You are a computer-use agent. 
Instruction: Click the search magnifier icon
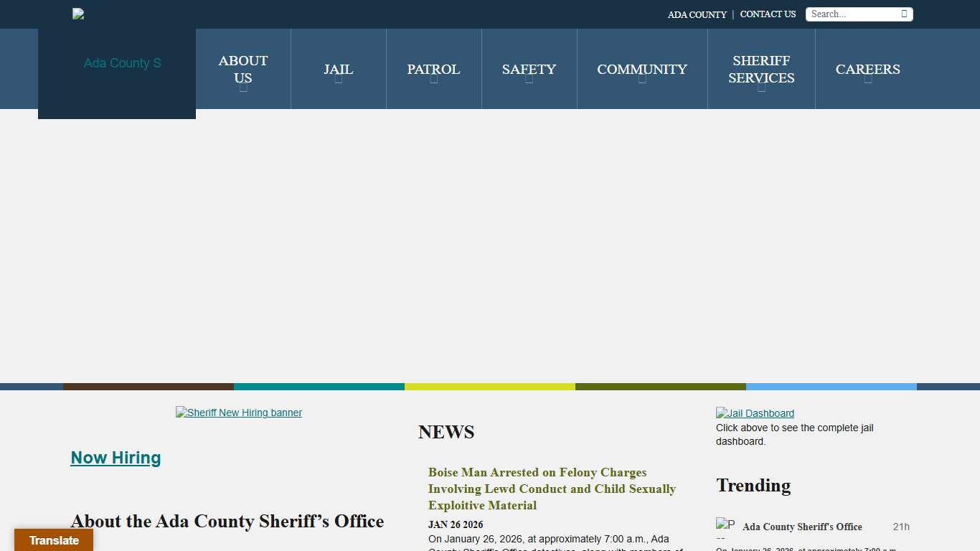tap(904, 14)
